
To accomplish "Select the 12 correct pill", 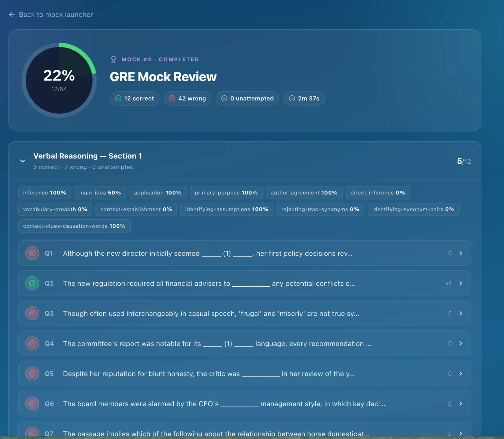I will 135,98.
